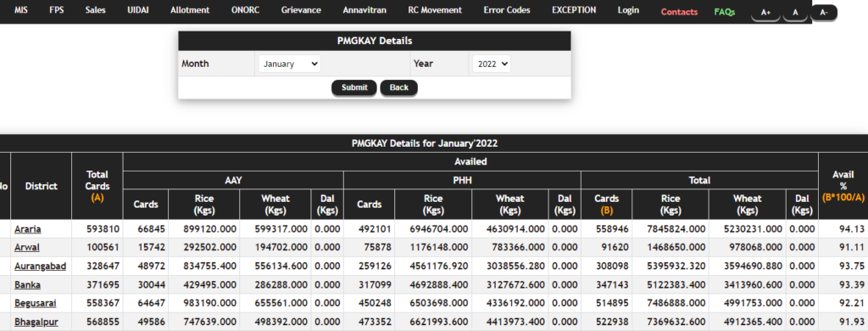The height and width of the screenshot is (331, 868).
Task: Open the UIDAI menu
Action: [x=138, y=10]
